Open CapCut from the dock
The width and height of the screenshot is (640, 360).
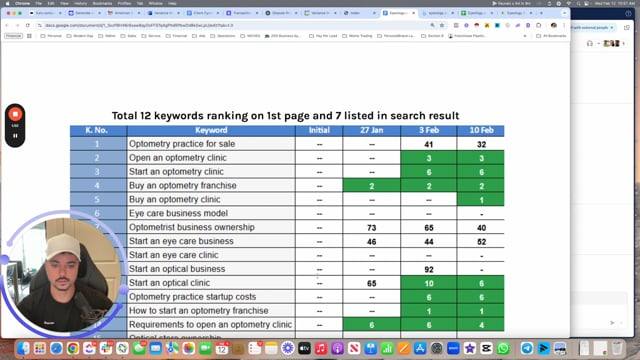(486, 348)
